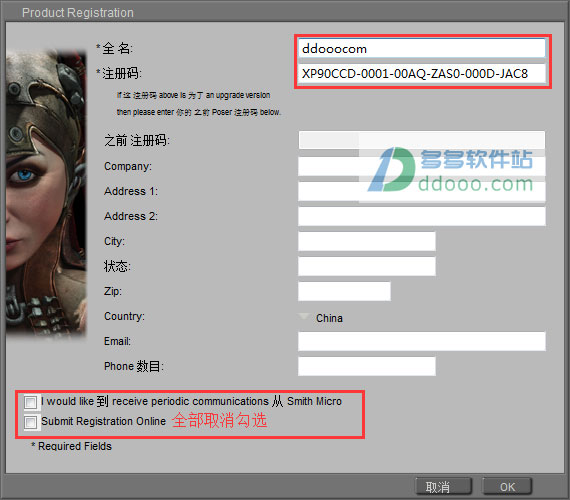Toggle the receive periodic communications checkbox
The image size is (570, 500).
click(31, 402)
